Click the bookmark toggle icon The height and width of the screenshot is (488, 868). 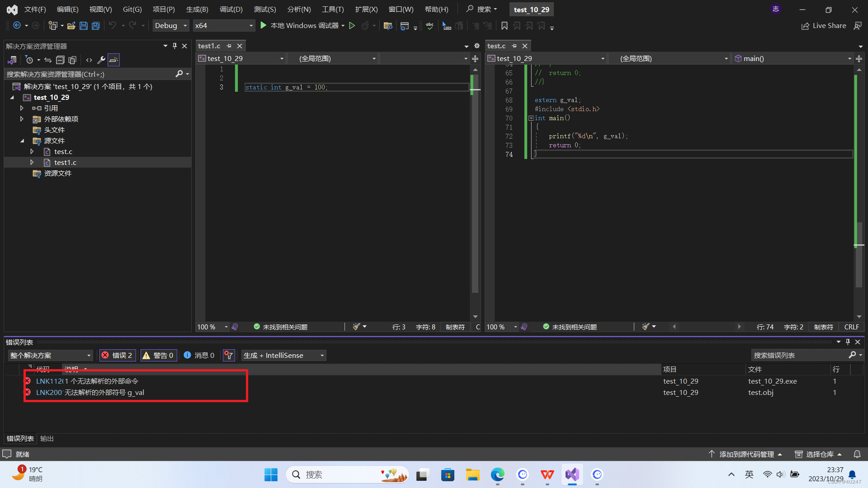(505, 26)
